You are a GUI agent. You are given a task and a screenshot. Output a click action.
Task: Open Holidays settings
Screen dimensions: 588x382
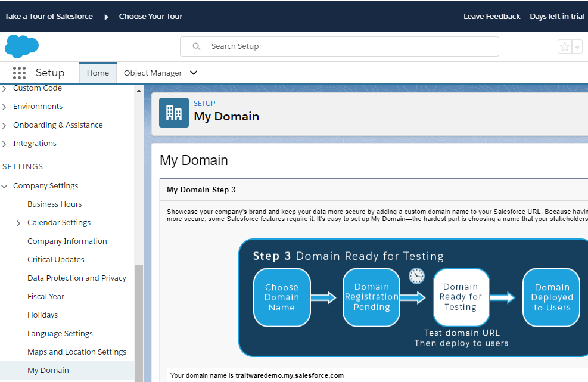tap(43, 315)
